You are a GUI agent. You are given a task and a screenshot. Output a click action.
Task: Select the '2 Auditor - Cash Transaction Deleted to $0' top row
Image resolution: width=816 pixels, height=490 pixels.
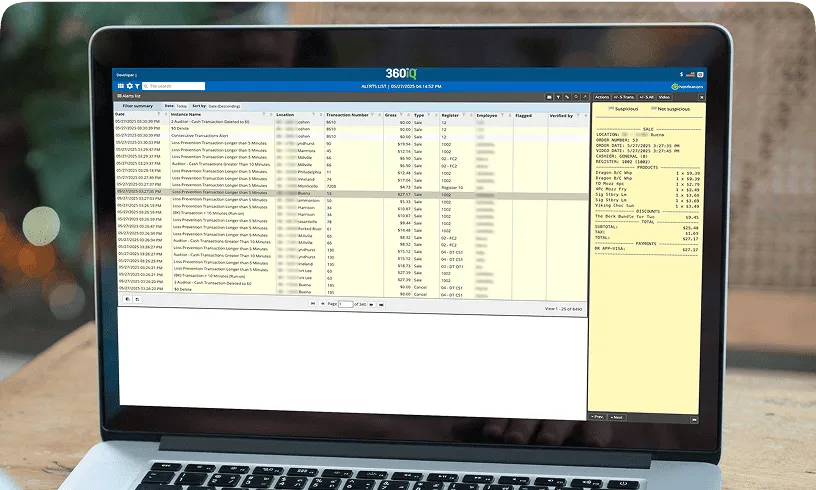click(x=351, y=122)
